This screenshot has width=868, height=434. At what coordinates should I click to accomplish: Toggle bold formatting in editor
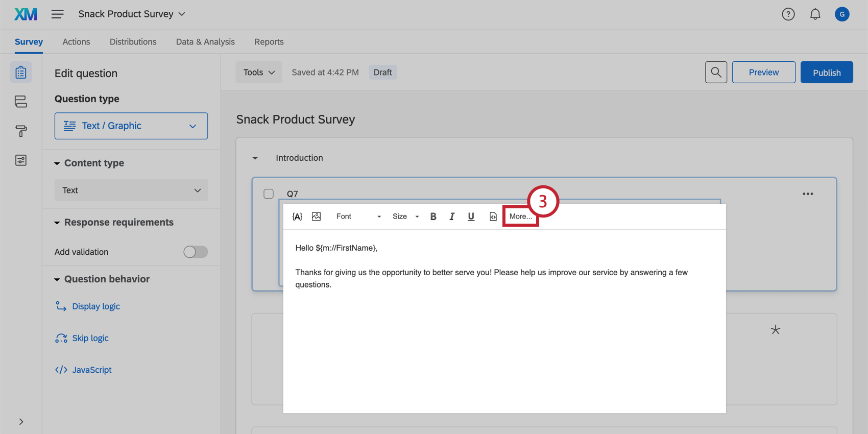pyautogui.click(x=433, y=216)
